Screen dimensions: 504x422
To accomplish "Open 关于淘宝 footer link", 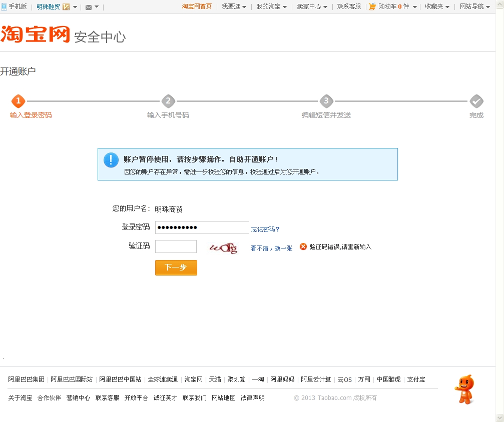I will [20, 397].
